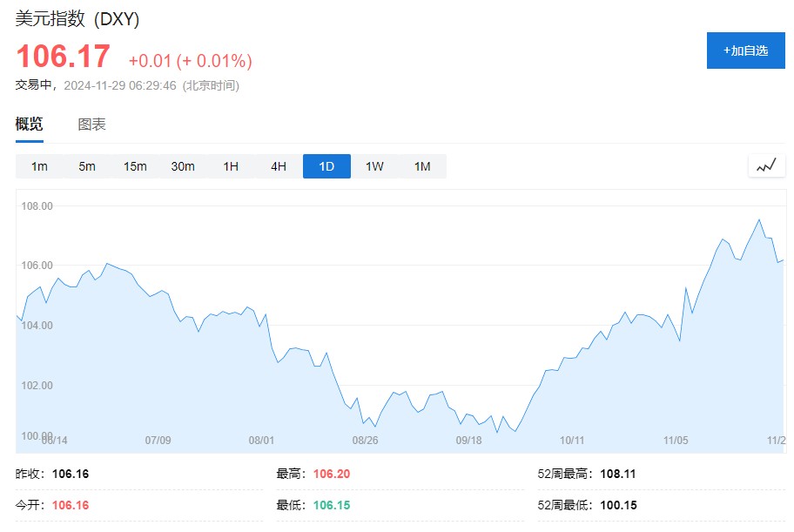This screenshot has height=532, width=794.
Task: Select the 5m interval option
Action: coord(87,166)
